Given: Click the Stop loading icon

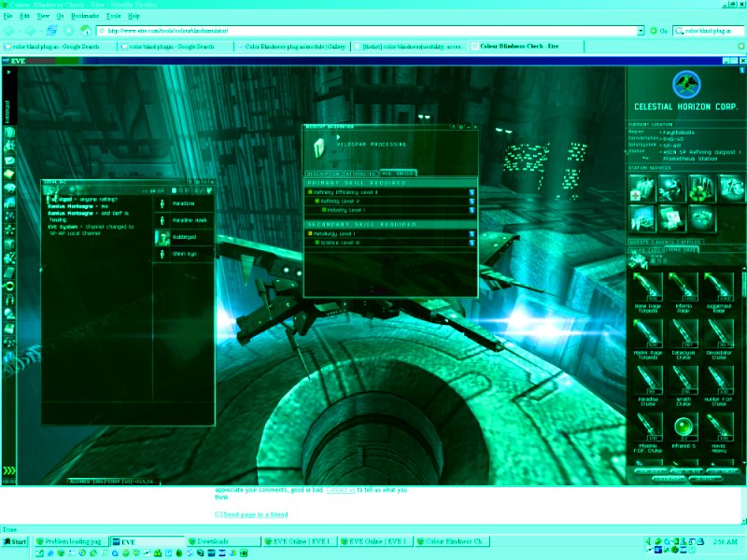Looking at the screenshot, I should coord(68,31).
